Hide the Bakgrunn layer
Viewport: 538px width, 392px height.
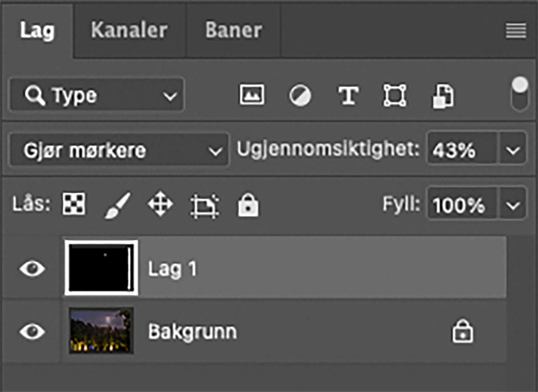point(32,331)
